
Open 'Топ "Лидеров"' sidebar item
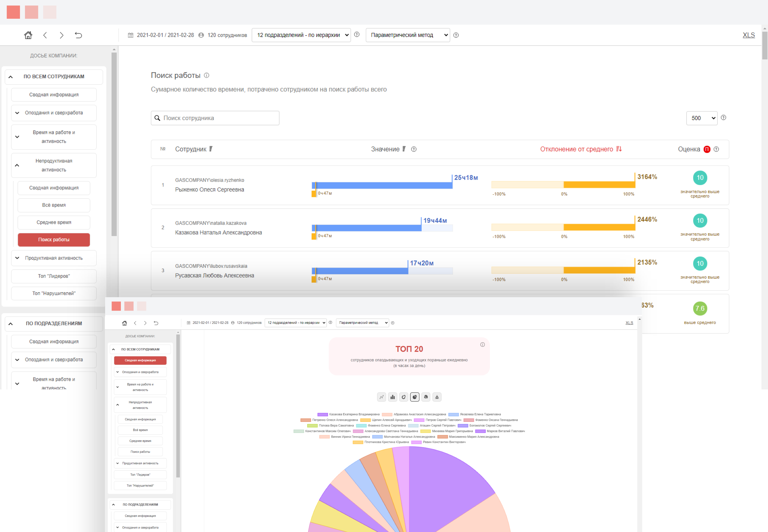tap(54, 276)
